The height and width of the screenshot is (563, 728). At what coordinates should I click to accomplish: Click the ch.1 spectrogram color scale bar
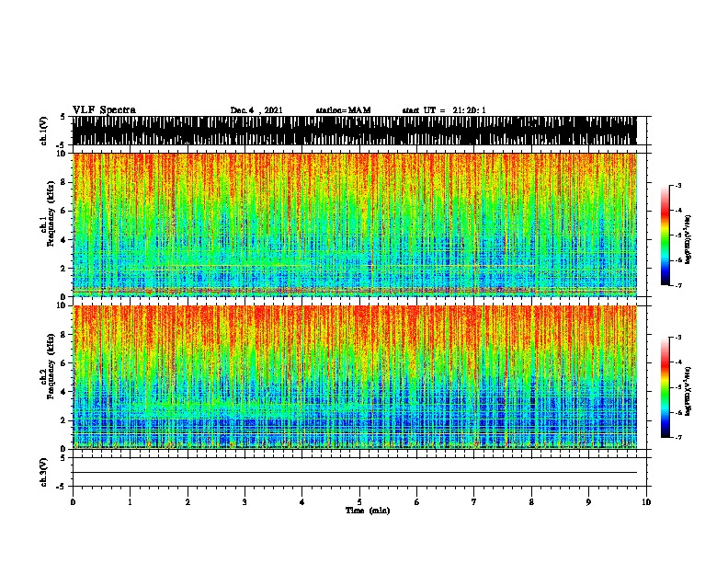click(665, 236)
